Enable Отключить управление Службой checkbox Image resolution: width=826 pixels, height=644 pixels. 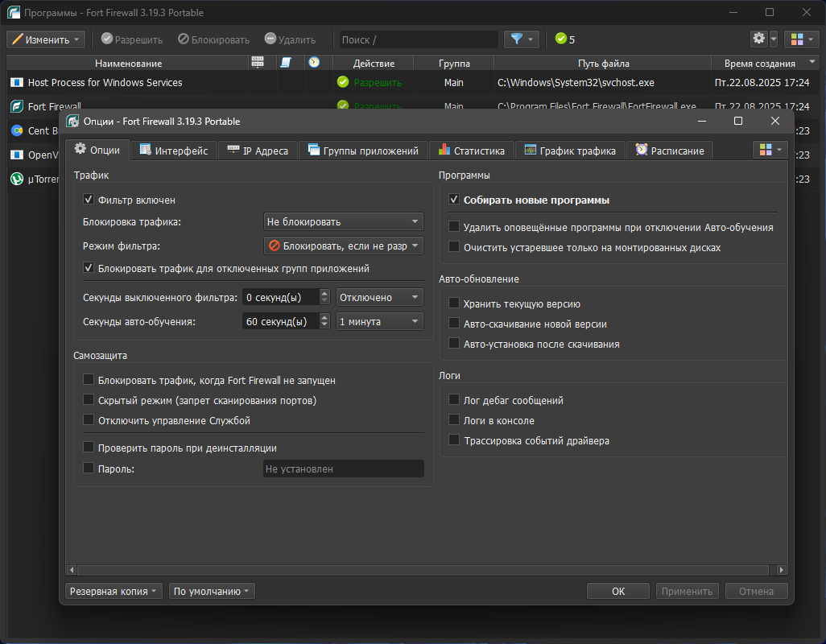89,420
